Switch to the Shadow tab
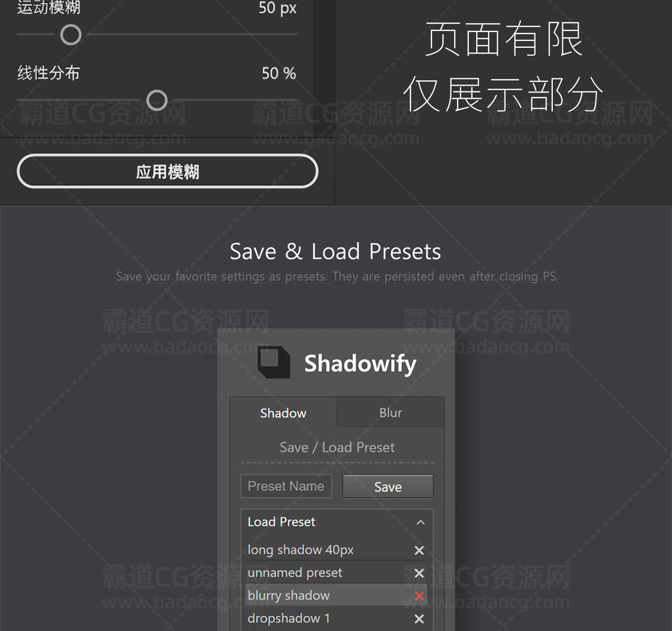Image resolution: width=672 pixels, height=631 pixels. click(x=283, y=413)
